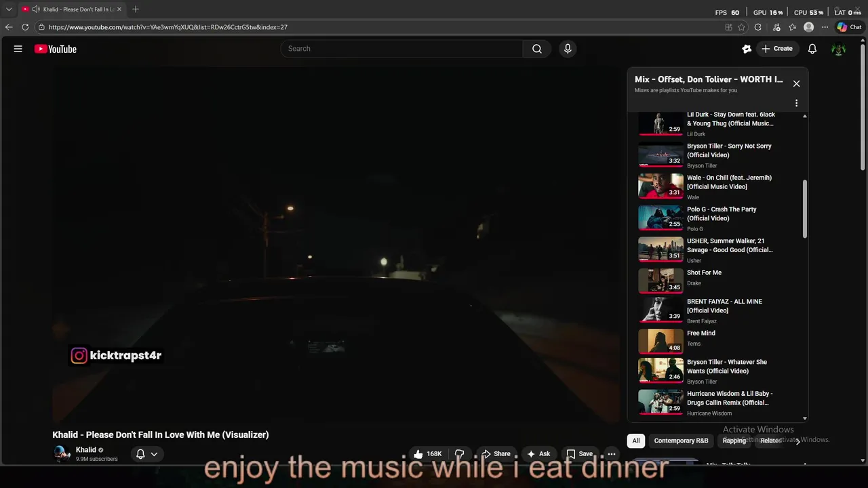
Task: Focus the YouTube search field
Action: (x=401, y=49)
